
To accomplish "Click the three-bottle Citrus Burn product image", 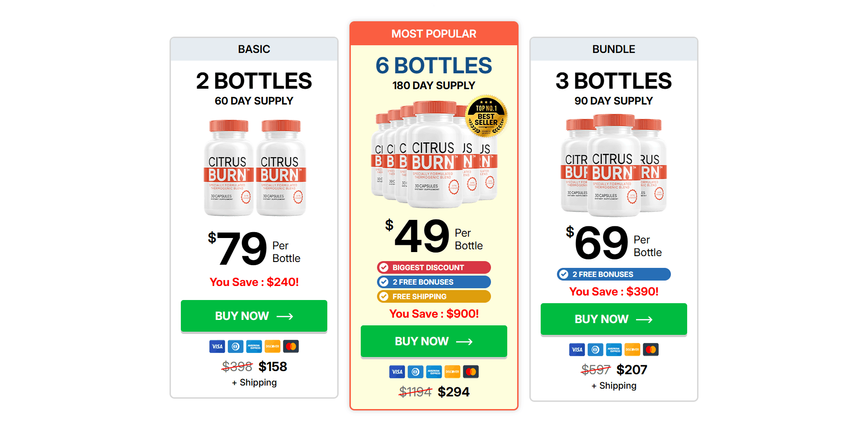I will [613, 165].
